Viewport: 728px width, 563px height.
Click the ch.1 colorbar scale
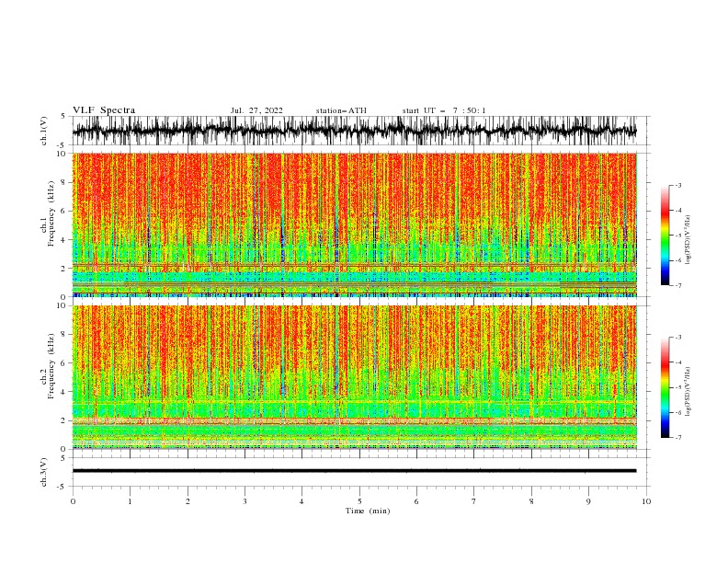(665, 235)
